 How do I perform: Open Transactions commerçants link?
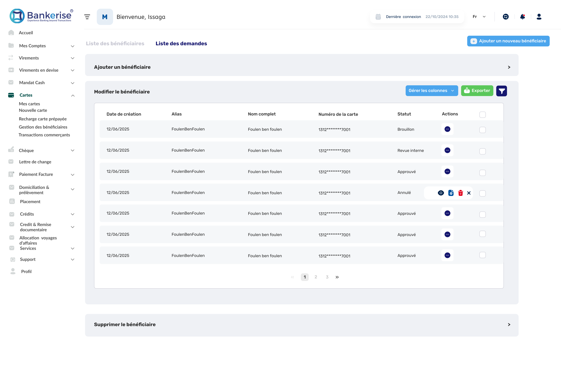44,135
